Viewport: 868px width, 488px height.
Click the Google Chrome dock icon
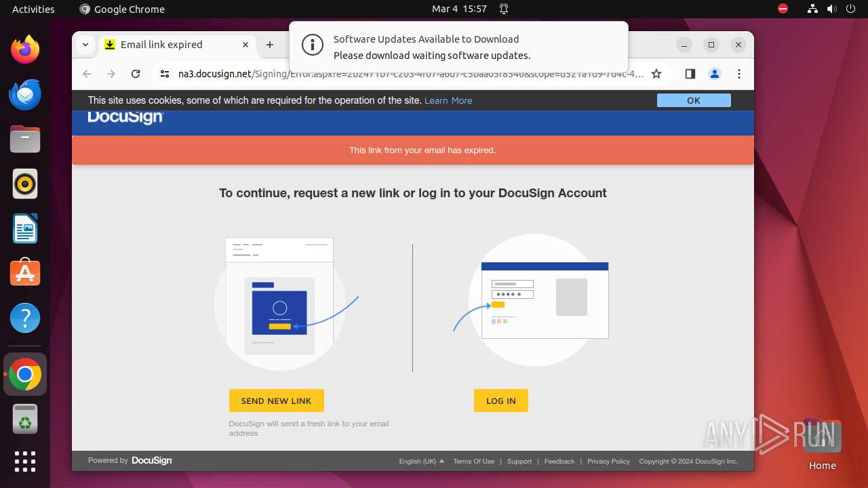[25, 374]
